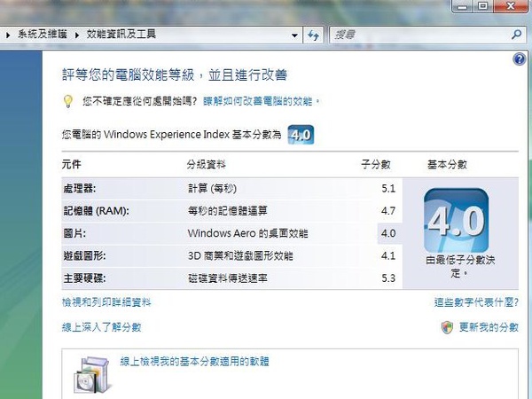Go to 系統及維護 breadcrumb
The height and width of the screenshot is (399, 532).
click(x=43, y=35)
